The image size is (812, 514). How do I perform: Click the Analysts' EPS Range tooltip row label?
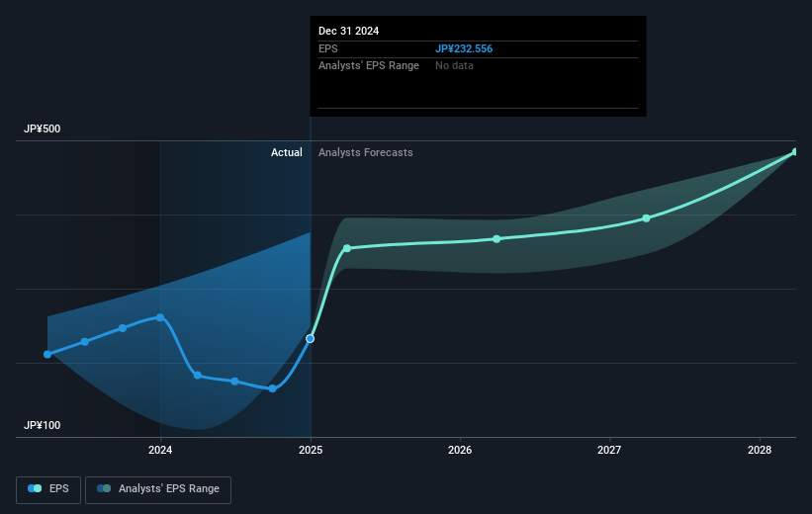369,66
